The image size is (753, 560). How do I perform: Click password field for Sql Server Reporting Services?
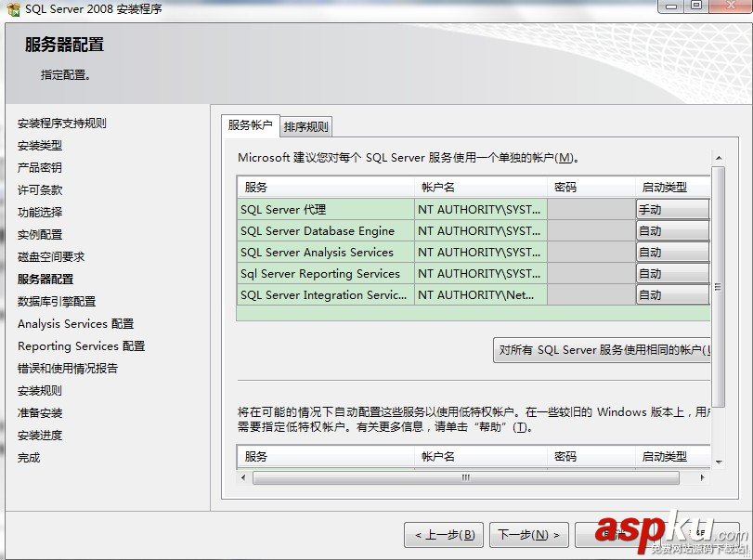(591, 273)
